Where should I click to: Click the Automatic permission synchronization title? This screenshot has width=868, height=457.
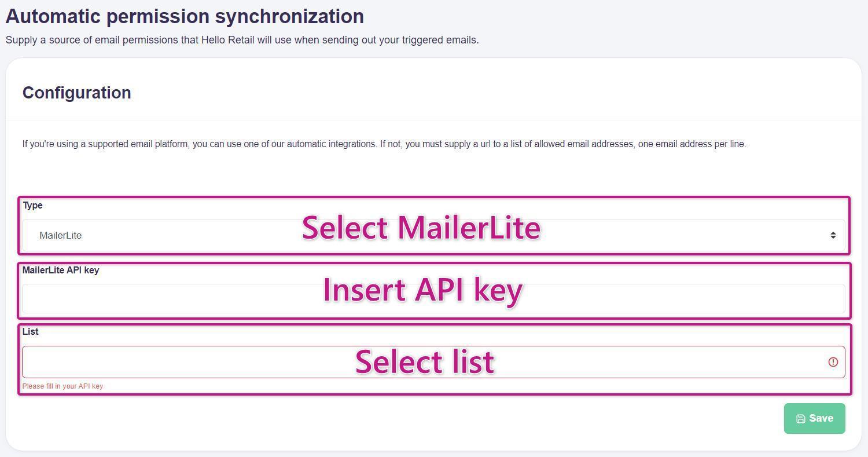tap(185, 16)
